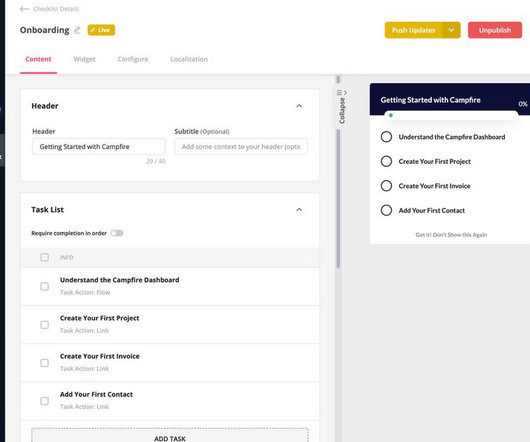This screenshot has width=530, height=442.
Task: Click preview circle for Create Your First Invoice
Action: (x=386, y=186)
